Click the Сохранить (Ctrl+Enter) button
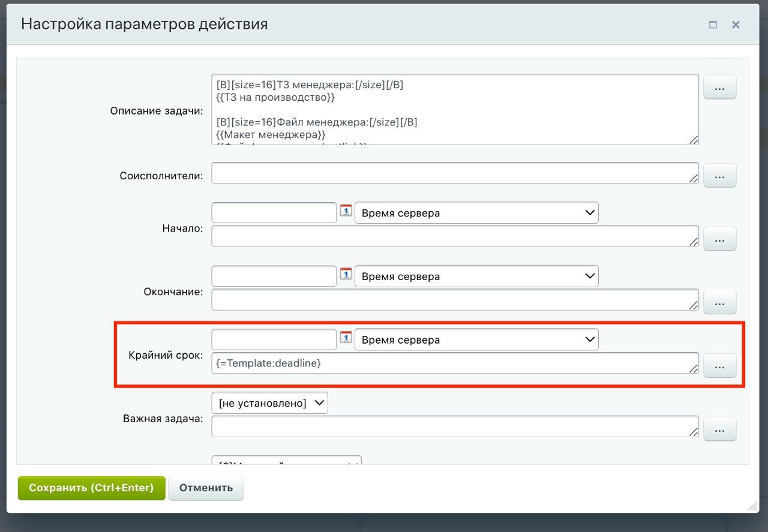 coord(91,488)
